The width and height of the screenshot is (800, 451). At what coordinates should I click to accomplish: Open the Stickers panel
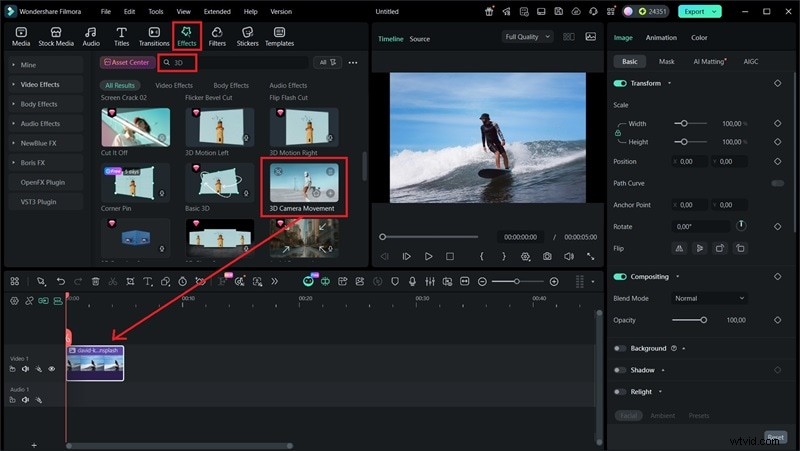[246, 35]
